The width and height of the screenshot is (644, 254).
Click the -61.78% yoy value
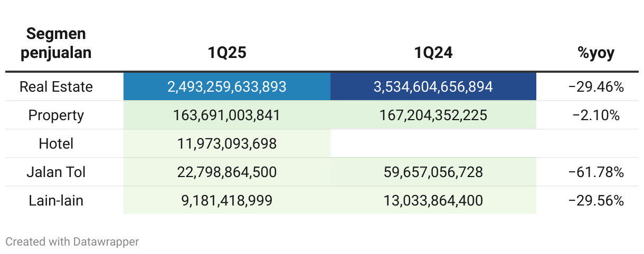(x=596, y=172)
